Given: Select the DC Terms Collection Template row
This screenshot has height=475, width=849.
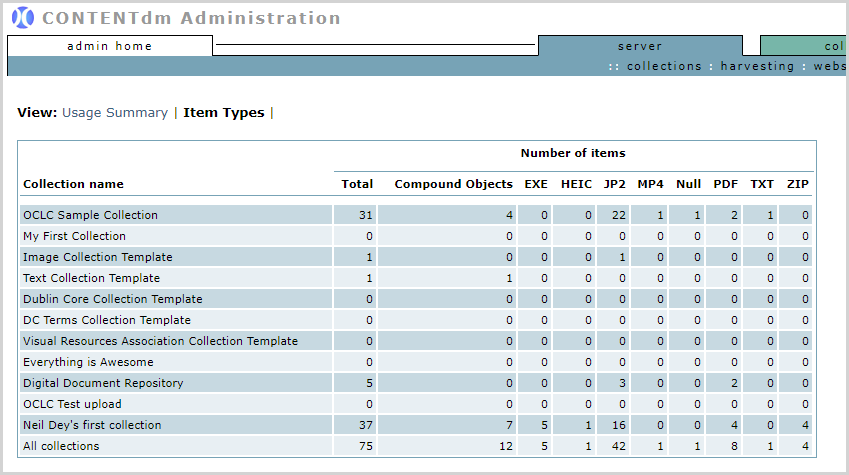Looking at the screenshot, I should (107, 320).
